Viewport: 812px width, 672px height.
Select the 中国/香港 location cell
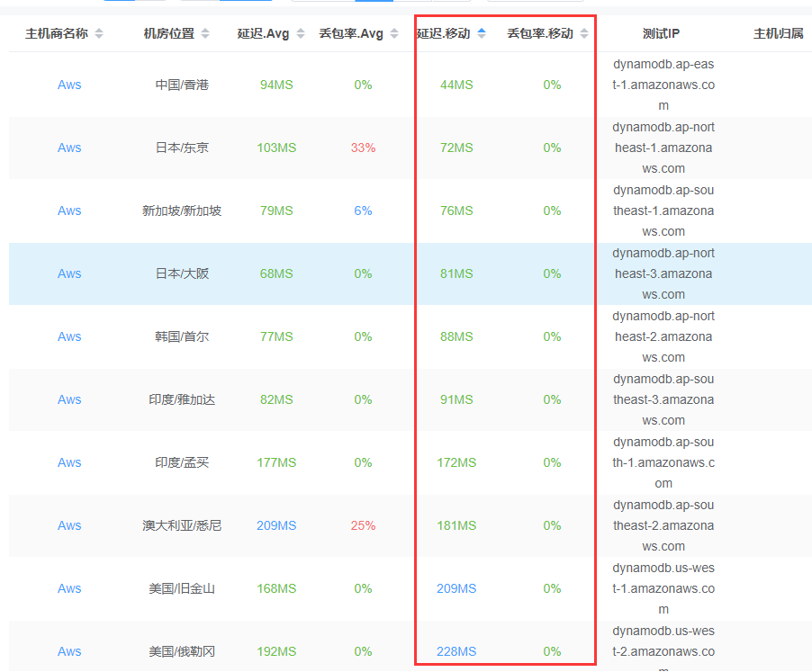click(x=182, y=85)
